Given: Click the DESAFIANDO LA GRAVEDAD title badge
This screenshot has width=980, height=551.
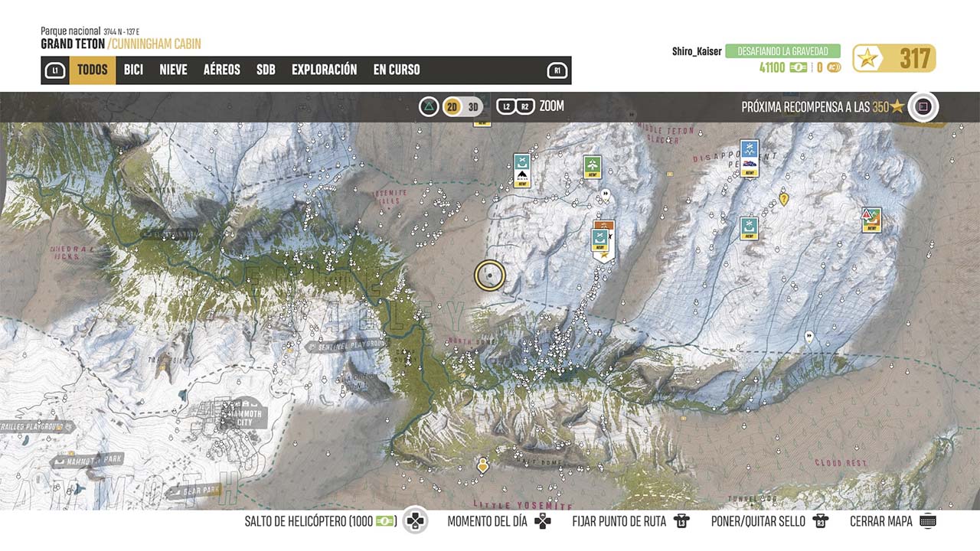Looking at the screenshot, I should 782,51.
